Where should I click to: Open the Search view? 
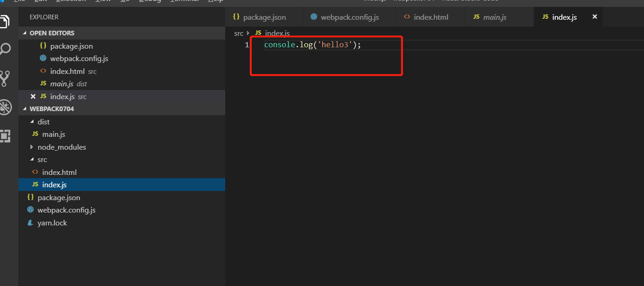pyautogui.click(x=6, y=48)
